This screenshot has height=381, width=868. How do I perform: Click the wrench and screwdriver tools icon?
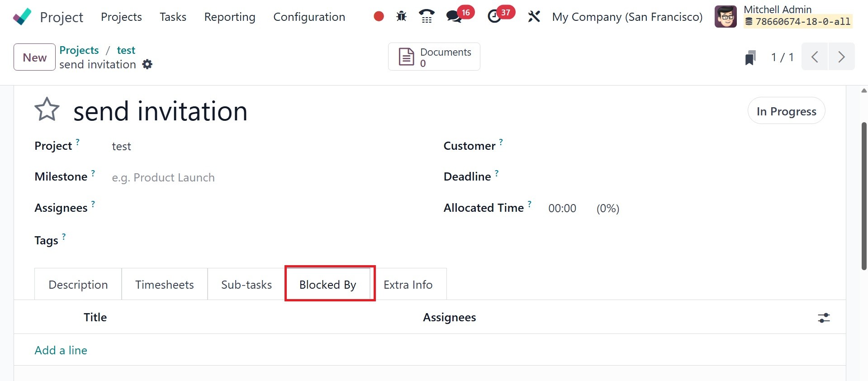point(534,17)
